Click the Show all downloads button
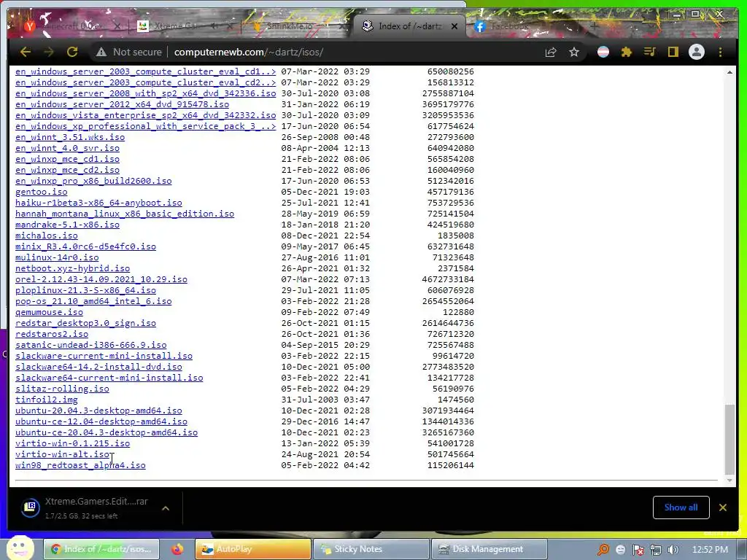The height and width of the screenshot is (560, 747). pos(681,507)
